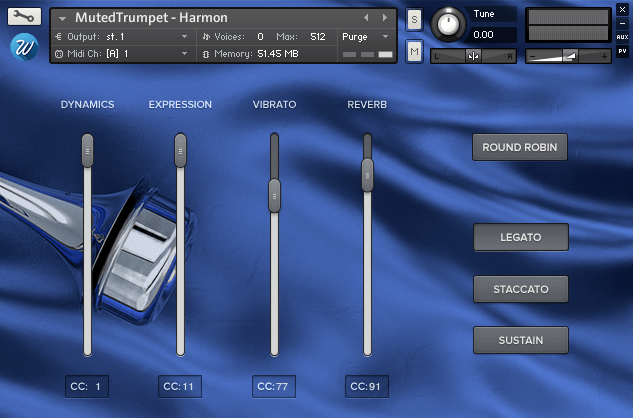Click the CC: 1 field for Dynamics
The image size is (633, 418).
(x=87, y=386)
